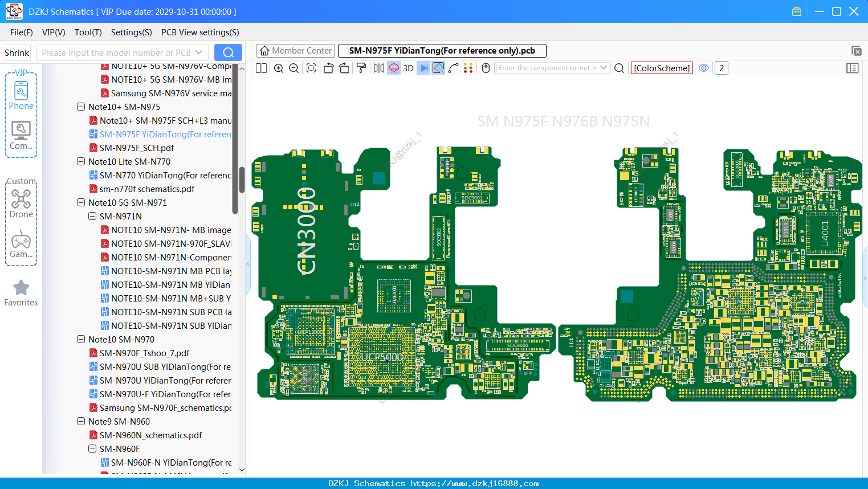Click the split view icon in PCB toolbar
This screenshot has height=489, width=868.
click(x=261, y=68)
